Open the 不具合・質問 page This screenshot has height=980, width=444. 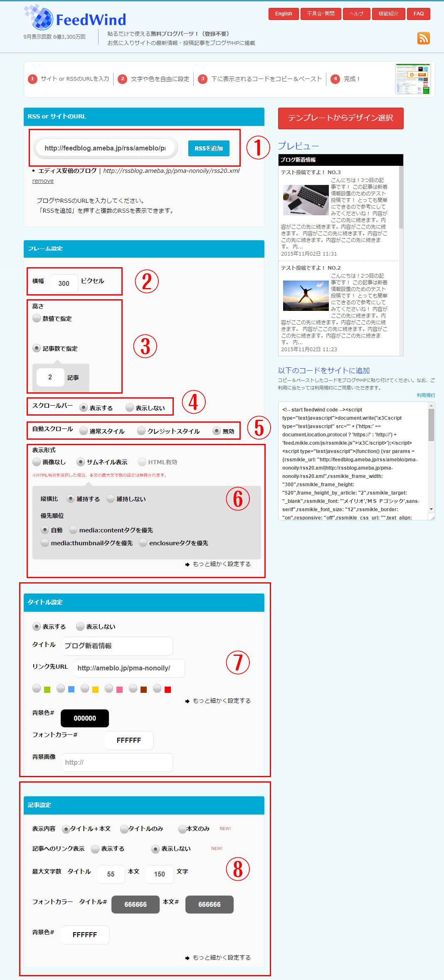(321, 14)
